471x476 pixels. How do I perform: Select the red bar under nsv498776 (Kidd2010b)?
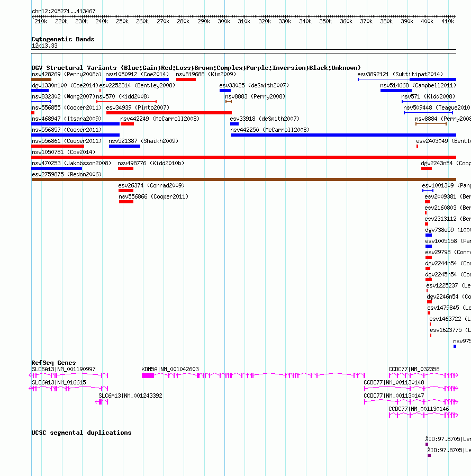(x=125, y=168)
